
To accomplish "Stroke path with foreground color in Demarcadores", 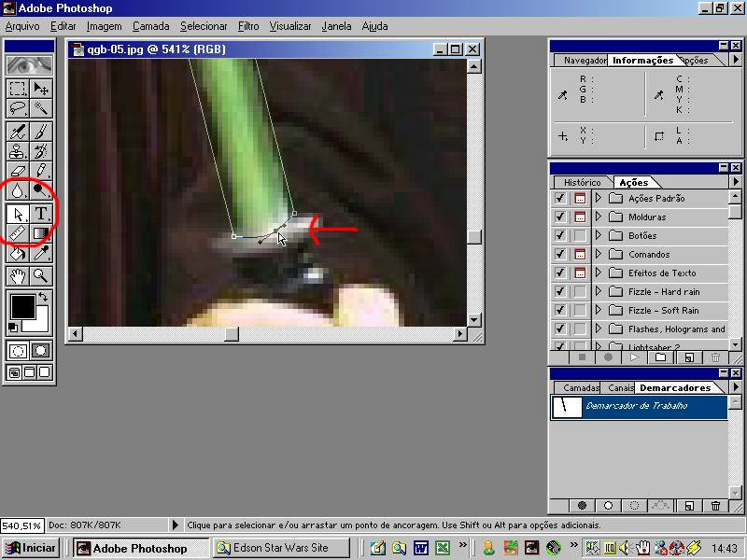I will point(608,506).
